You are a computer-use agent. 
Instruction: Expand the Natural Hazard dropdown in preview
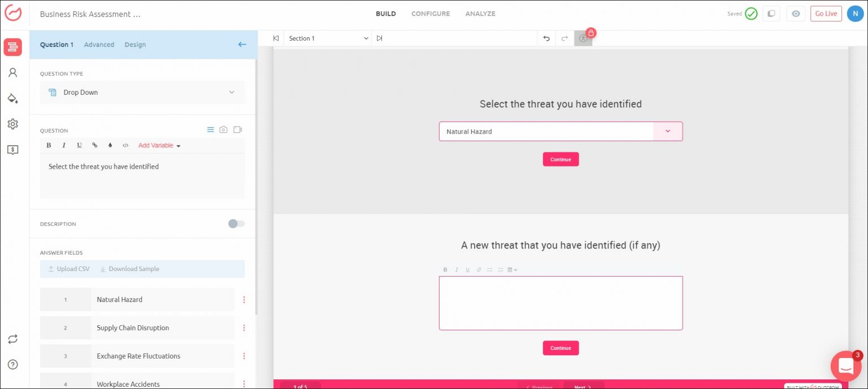click(x=667, y=132)
